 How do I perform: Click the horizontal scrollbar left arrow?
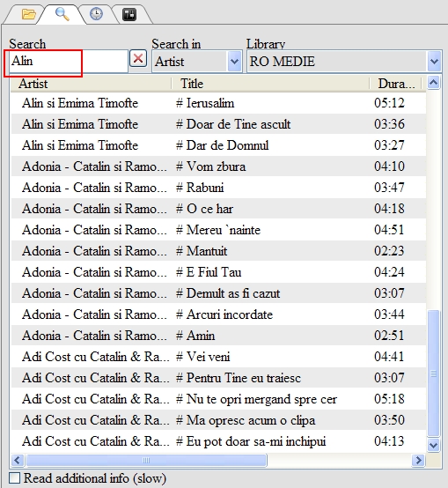coord(18,460)
